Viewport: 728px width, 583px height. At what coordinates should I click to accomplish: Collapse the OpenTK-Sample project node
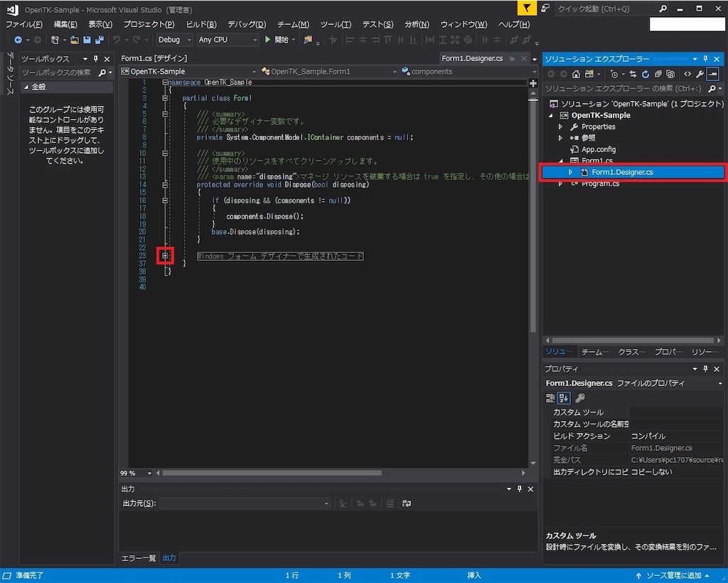551,116
